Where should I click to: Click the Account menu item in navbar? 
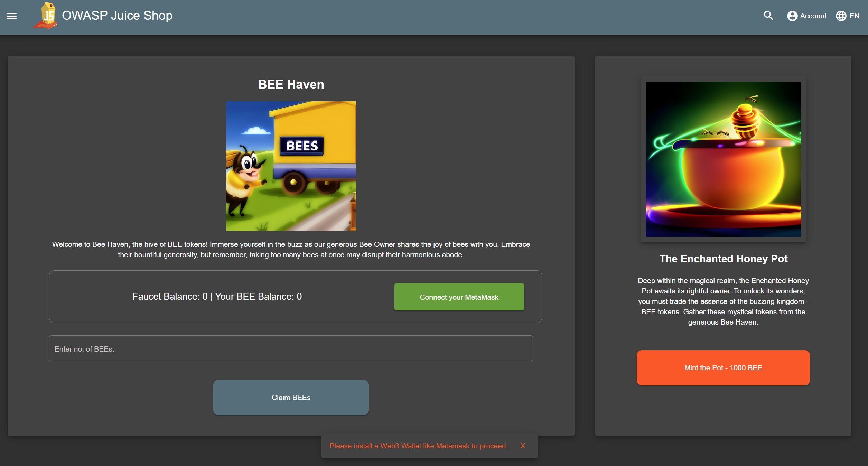point(807,16)
